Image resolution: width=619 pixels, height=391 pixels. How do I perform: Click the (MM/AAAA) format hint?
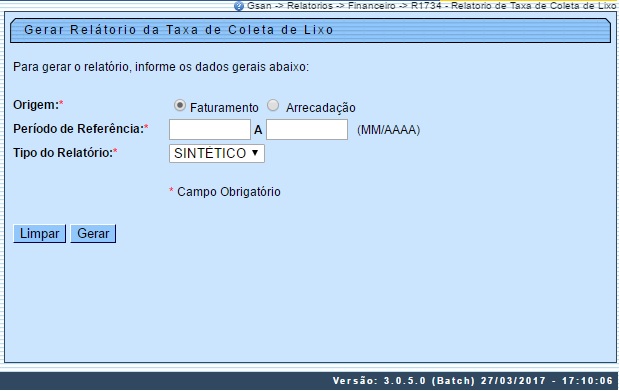point(388,130)
